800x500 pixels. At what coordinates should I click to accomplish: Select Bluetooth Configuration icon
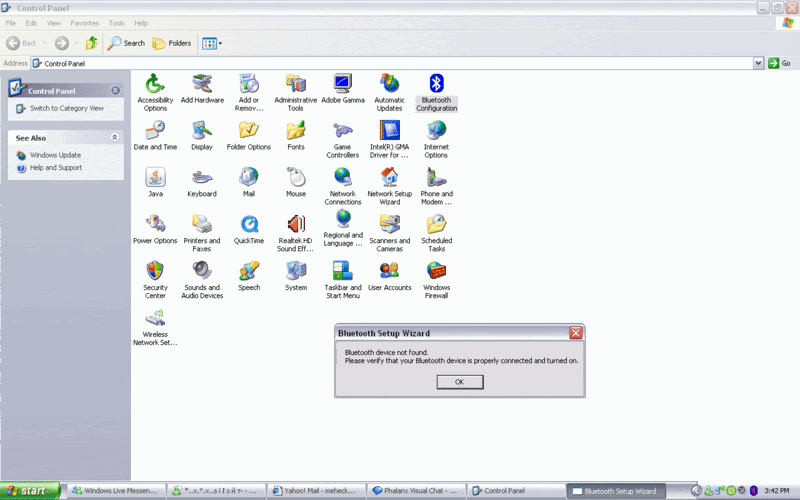tap(436, 92)
